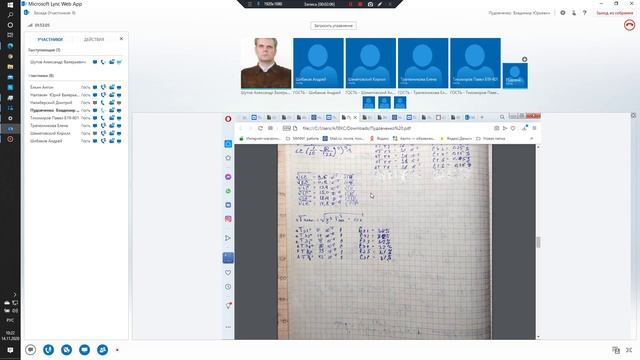Click the Opera logo menu in shared browser
Viewport: 640px width, 360px height.
pyautogui.click(x=228, y=119)
